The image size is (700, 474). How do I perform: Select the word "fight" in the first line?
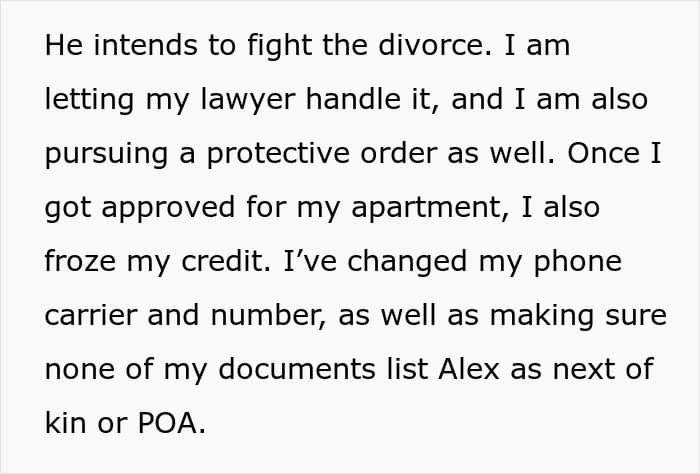[x=279, y=45]
